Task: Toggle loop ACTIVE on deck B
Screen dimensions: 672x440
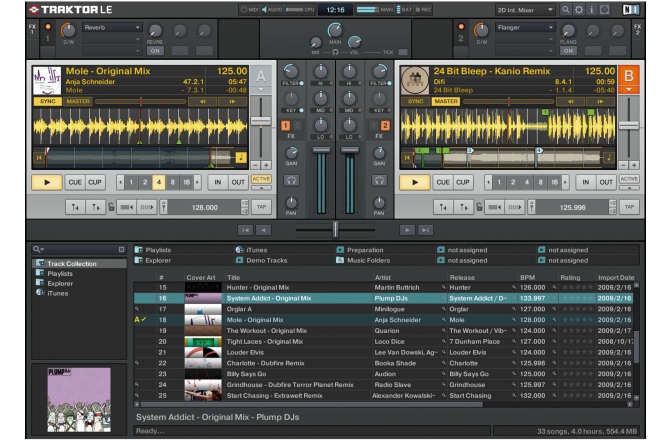Action: pyautogui.click(x=629, y=179)
